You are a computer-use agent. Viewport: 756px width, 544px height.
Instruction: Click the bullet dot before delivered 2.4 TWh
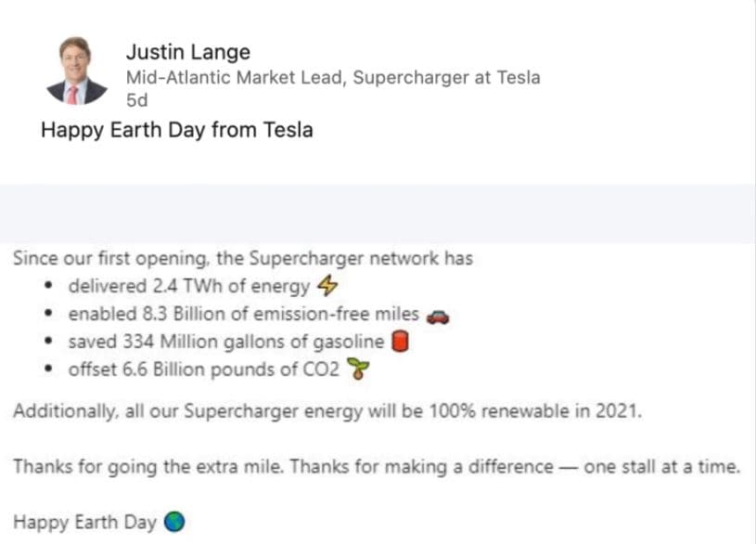click(x=47, y=287)
